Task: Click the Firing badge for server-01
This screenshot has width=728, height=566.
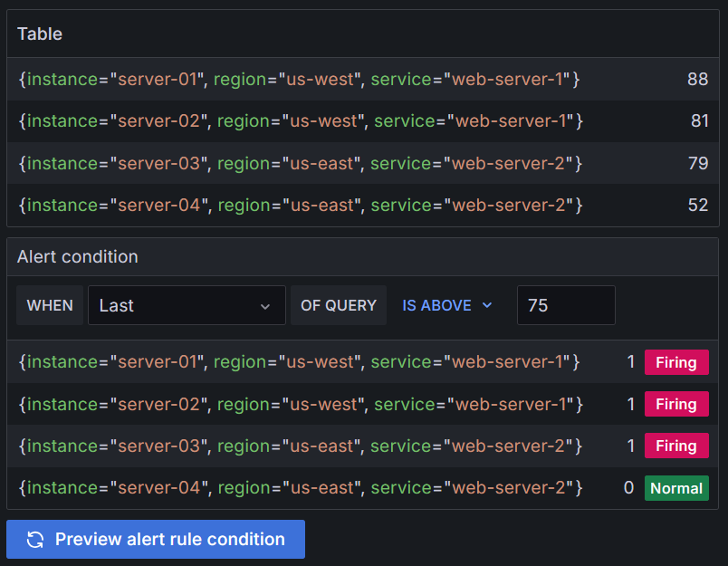Action: 676,362
